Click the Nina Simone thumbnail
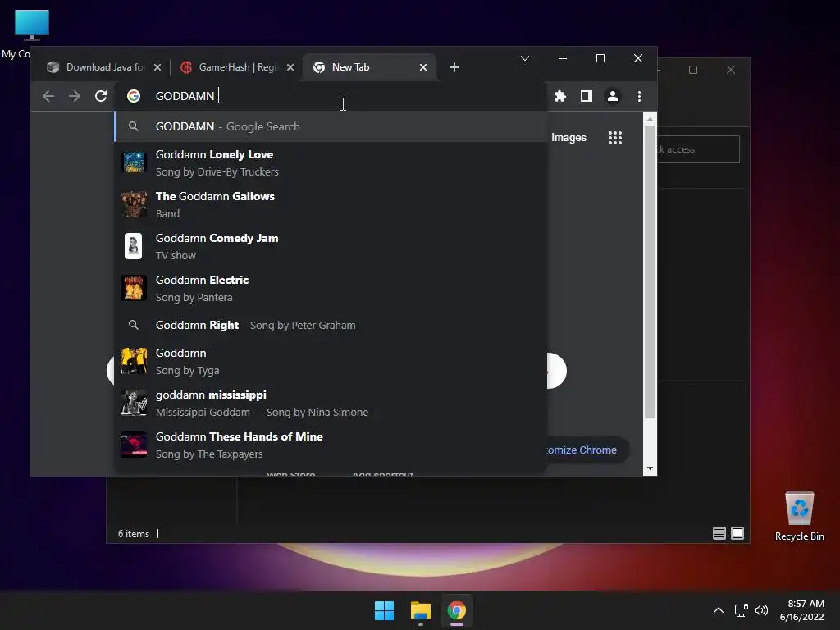This screenshot has height=630, width=840. pos(134,404)
